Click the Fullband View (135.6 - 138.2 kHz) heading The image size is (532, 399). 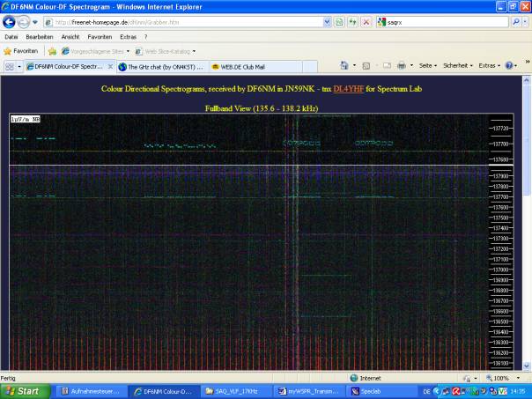click(x=262, y=108)
